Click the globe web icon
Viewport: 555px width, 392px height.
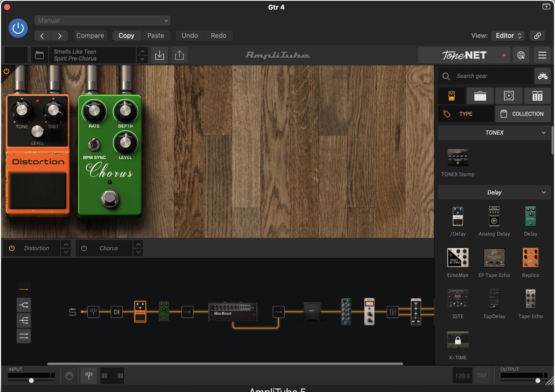(521, 55)
